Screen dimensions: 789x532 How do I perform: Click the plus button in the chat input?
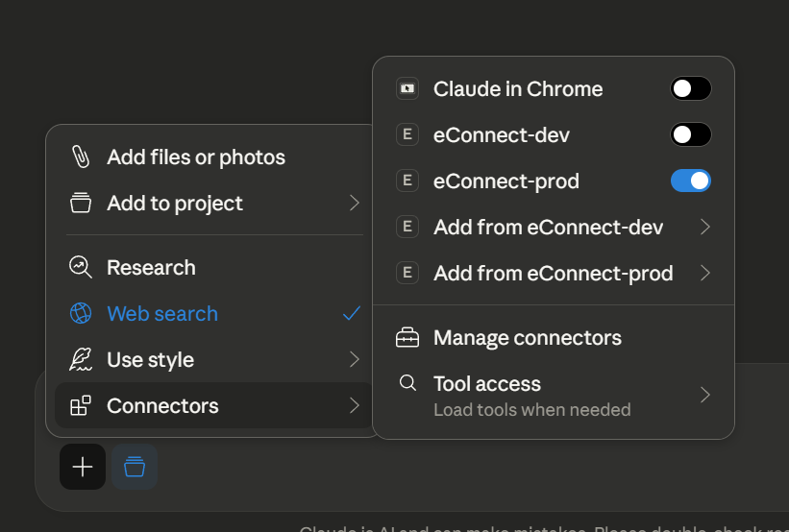(83, 467)
